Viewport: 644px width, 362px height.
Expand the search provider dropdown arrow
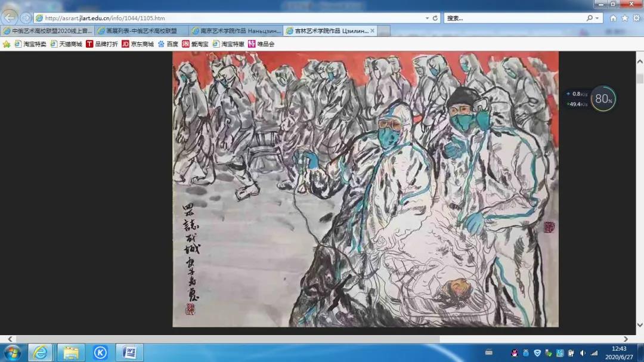point(598,18)
